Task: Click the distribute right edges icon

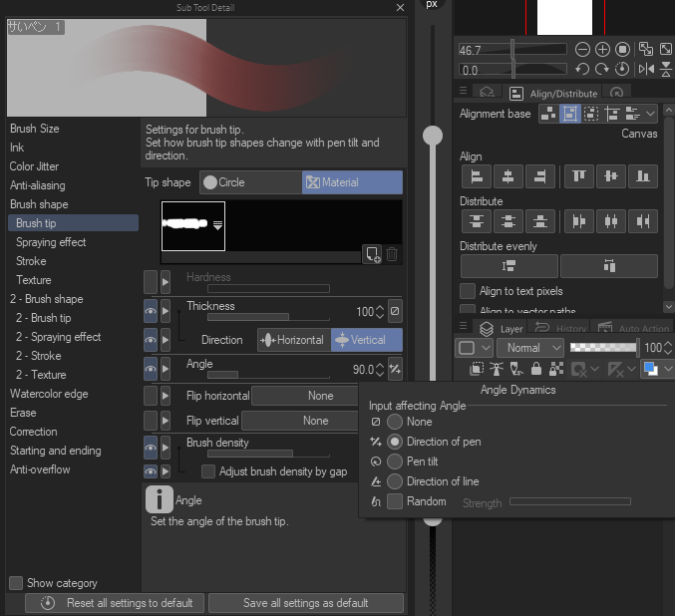Action: [x=643, y=221]
